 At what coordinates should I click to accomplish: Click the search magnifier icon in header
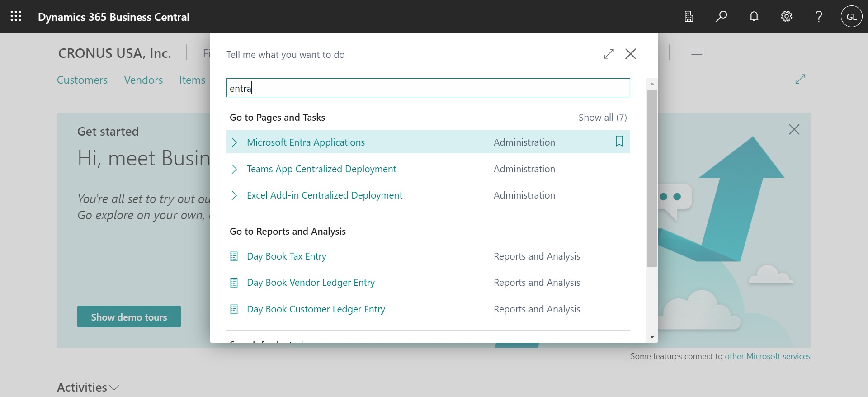click(722, 17)
